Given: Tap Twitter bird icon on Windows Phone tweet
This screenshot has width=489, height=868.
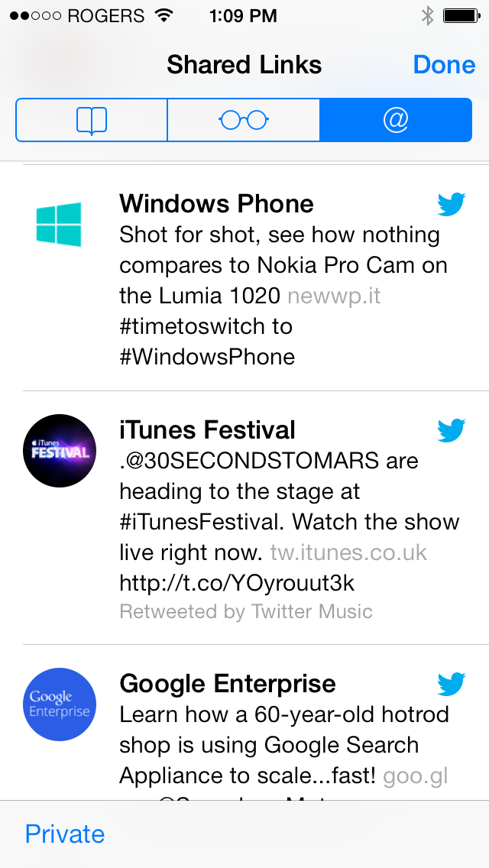Looking at the screenshot, I should coord(452,204).
